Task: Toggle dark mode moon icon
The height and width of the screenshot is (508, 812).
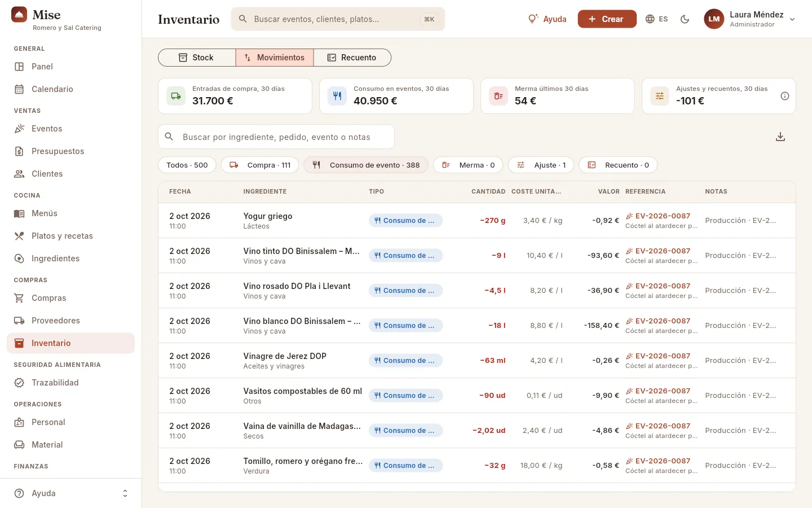Action: (x=685, y=19)
